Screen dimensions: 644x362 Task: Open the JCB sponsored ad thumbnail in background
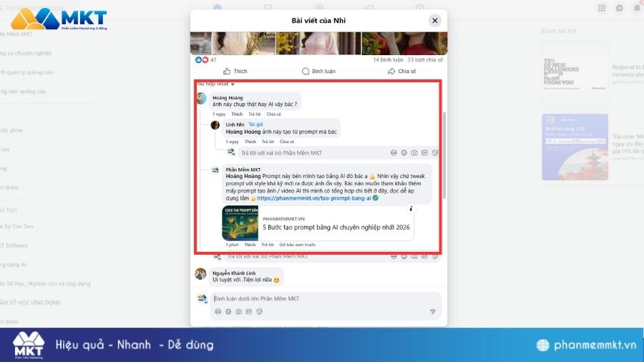pyautogui.click(x=575, y=147)
